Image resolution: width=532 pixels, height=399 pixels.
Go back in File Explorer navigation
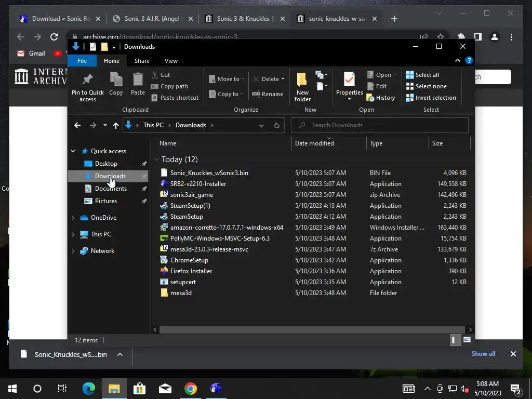point(77,125)
